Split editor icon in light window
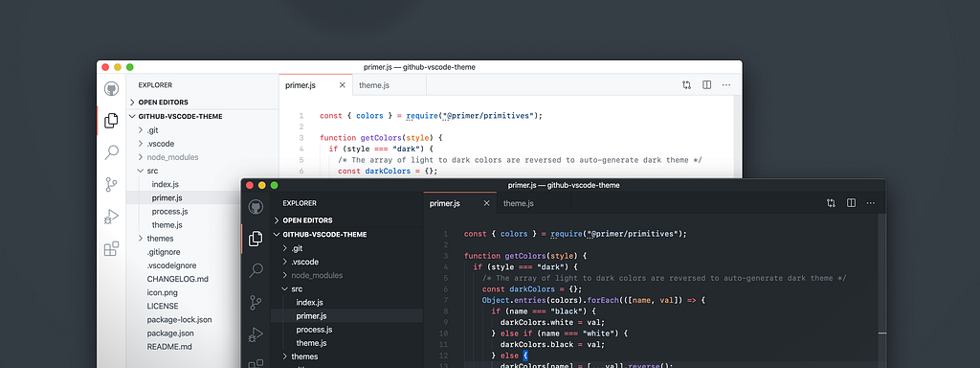The image size is (980, 368). 707,85
